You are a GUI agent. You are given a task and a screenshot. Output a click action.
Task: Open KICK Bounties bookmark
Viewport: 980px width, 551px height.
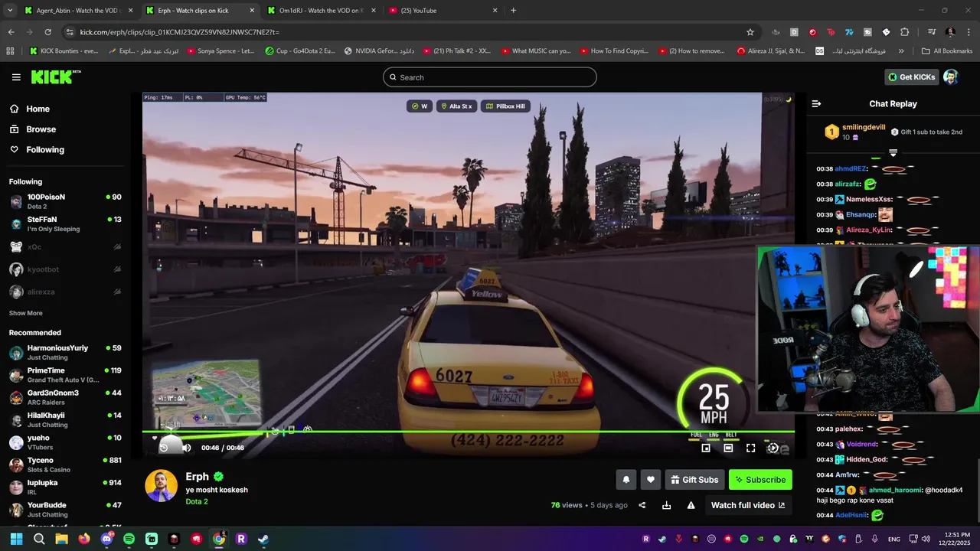[x=64, y=51]
